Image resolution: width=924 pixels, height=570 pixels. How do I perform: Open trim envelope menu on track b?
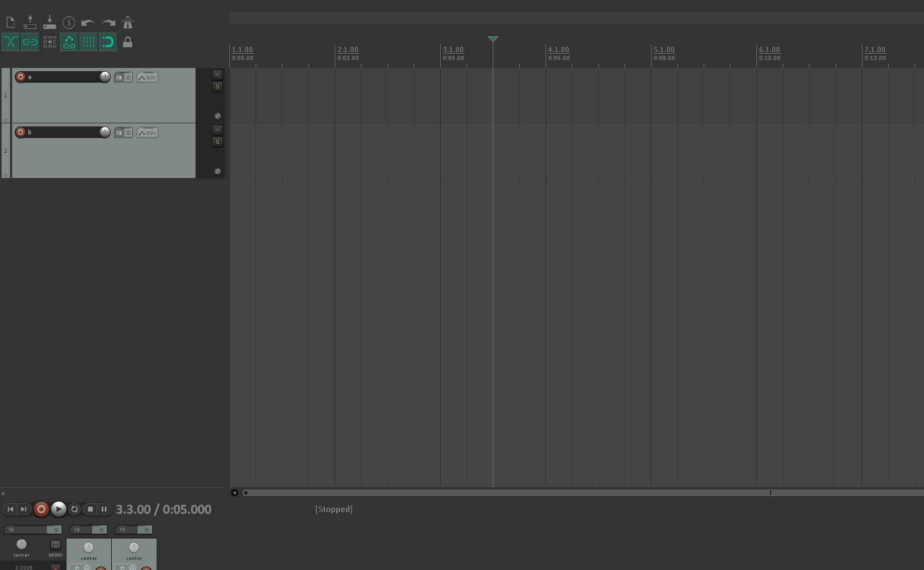point(147,133)
